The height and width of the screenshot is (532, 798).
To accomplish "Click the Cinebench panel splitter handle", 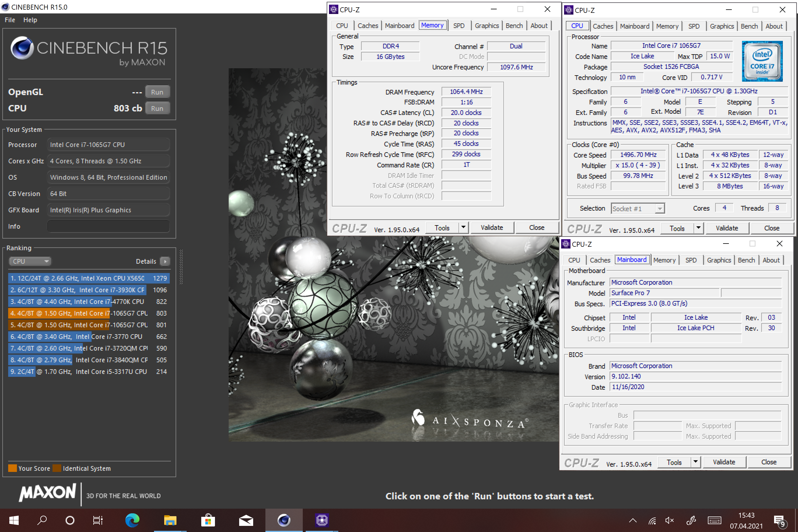I will pos(181,267).
